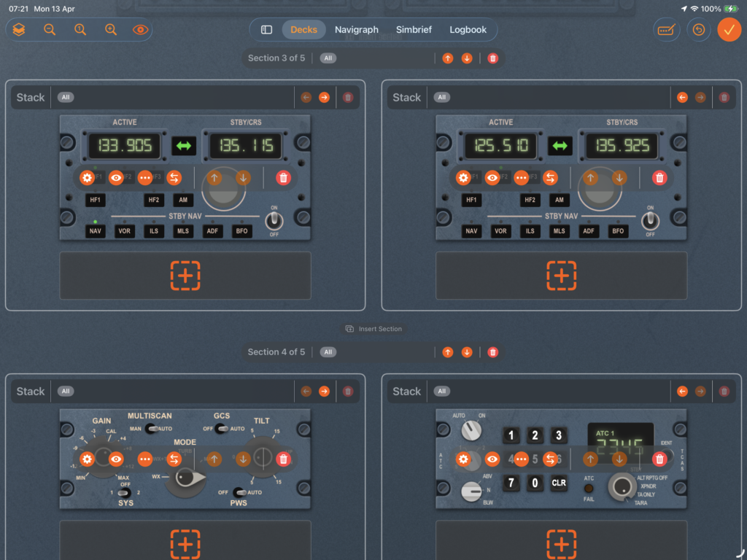This screenshot has width=747, height=560.
Task: Click the Insert Section button
Action: pyautogui.click(x=373, y=329)
